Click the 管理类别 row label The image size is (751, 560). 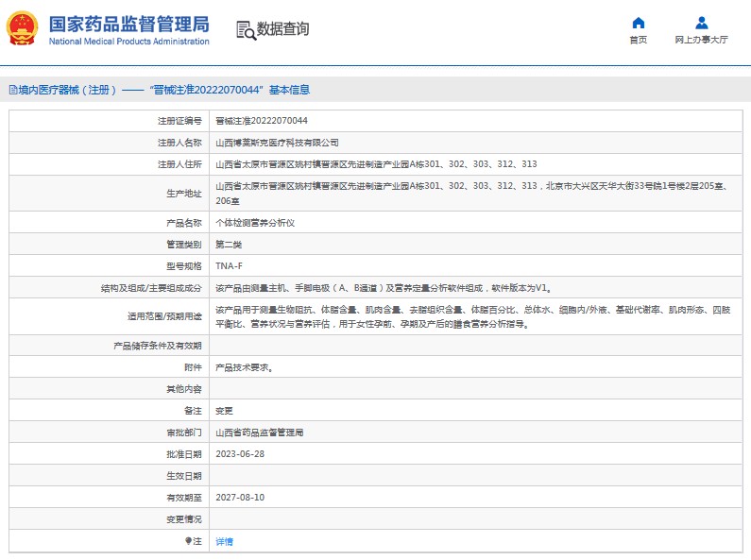pyautogui.click(x=184, y=245)
